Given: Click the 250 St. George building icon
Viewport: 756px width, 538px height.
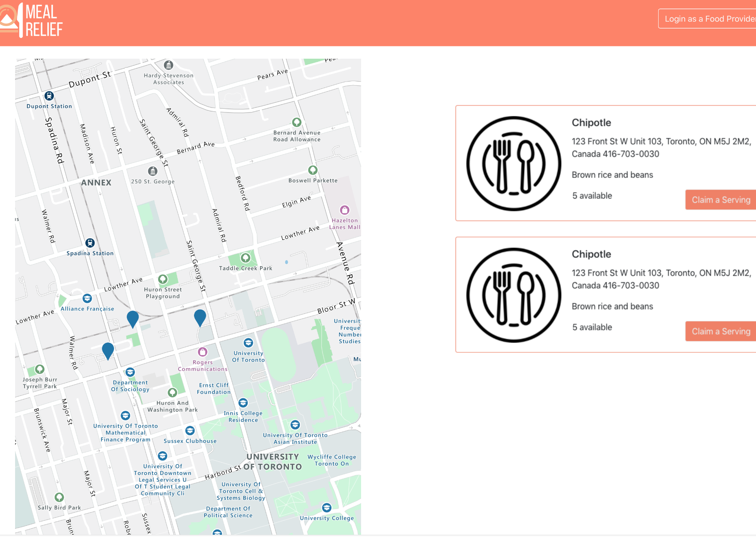Looking at the screenshot, I should click(153, 171).
